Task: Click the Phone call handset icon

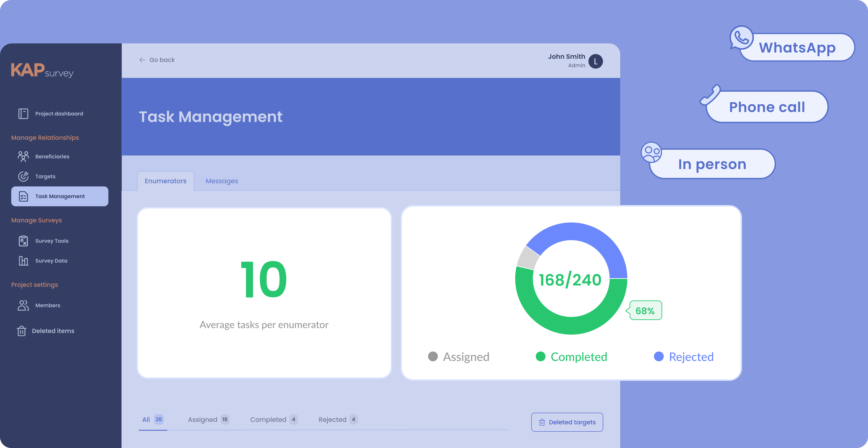Action: (710, 95)
